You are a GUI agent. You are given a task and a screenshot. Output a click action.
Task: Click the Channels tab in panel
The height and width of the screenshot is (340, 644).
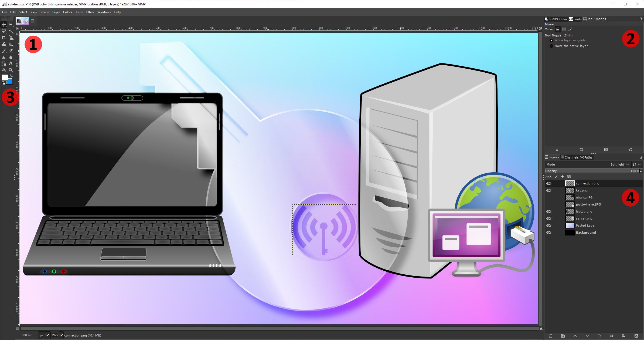[571, 157]
